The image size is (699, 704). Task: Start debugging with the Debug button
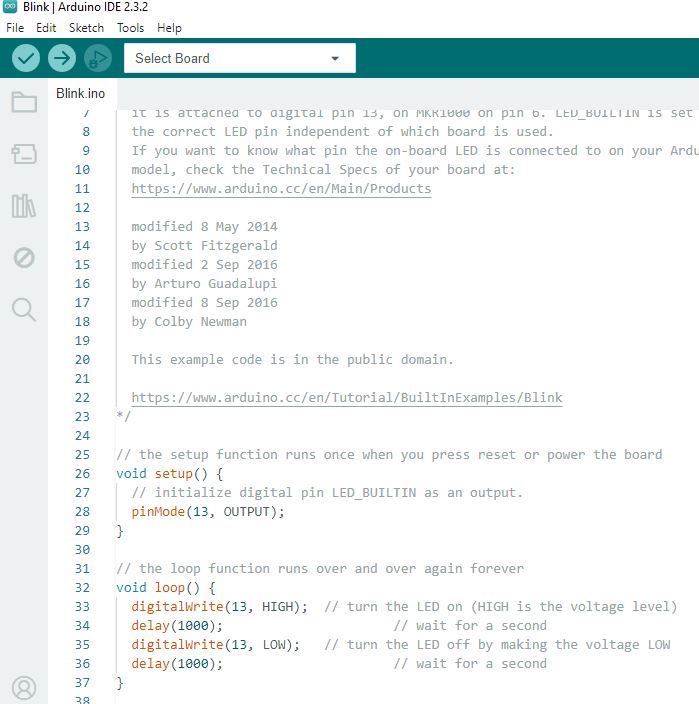[x=98, y=58]
